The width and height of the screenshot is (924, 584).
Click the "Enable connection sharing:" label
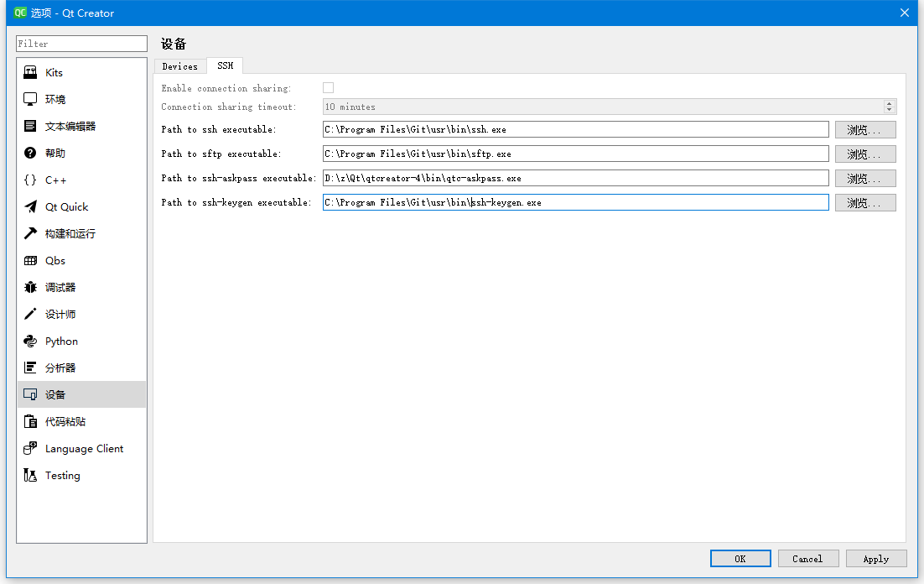tap(226, 88)
